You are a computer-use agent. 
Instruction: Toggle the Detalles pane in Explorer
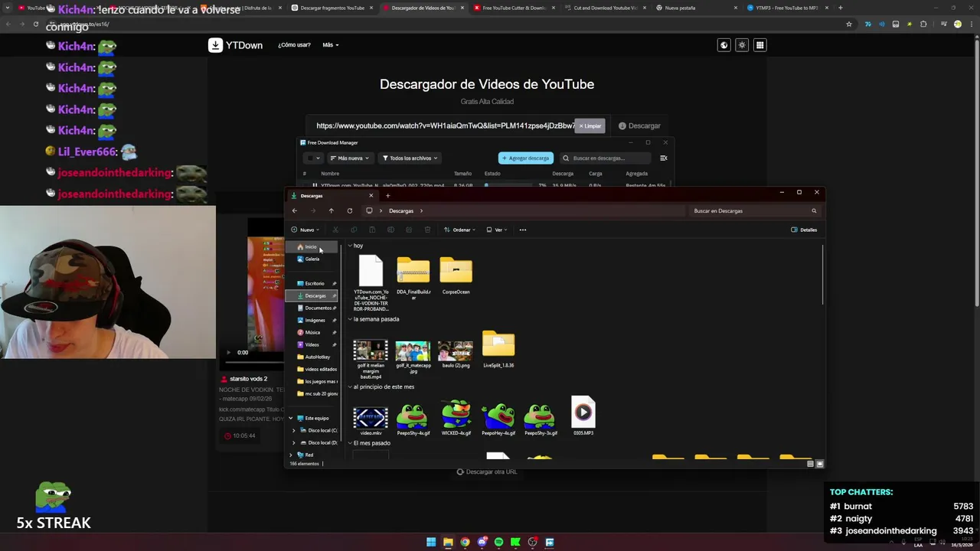[804, 230]
